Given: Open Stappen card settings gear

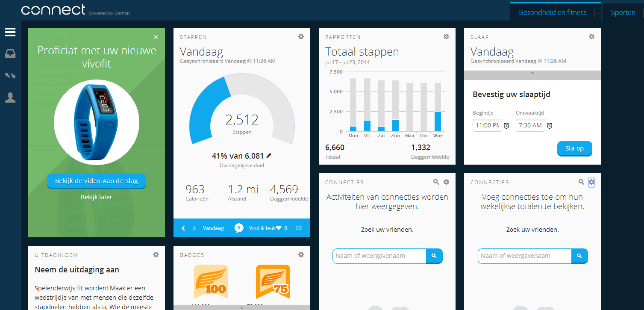Looking at the screenshot, I should (301, 37).
